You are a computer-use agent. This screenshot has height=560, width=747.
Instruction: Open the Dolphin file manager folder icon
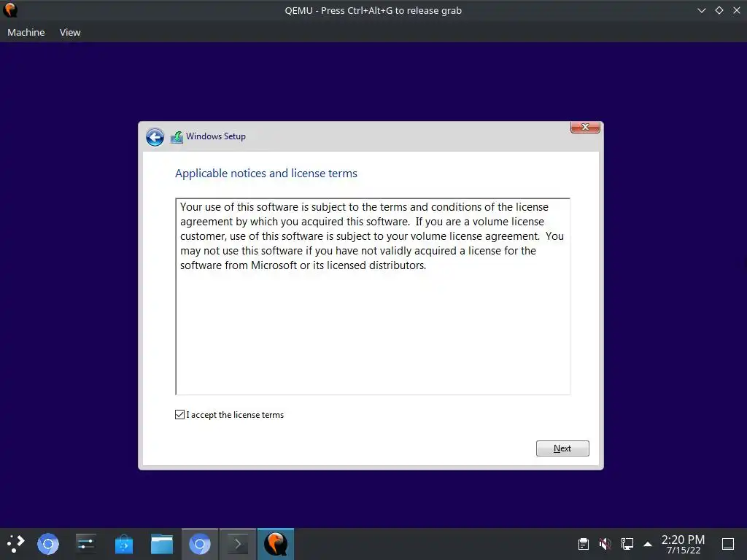[x=162, y=544]
